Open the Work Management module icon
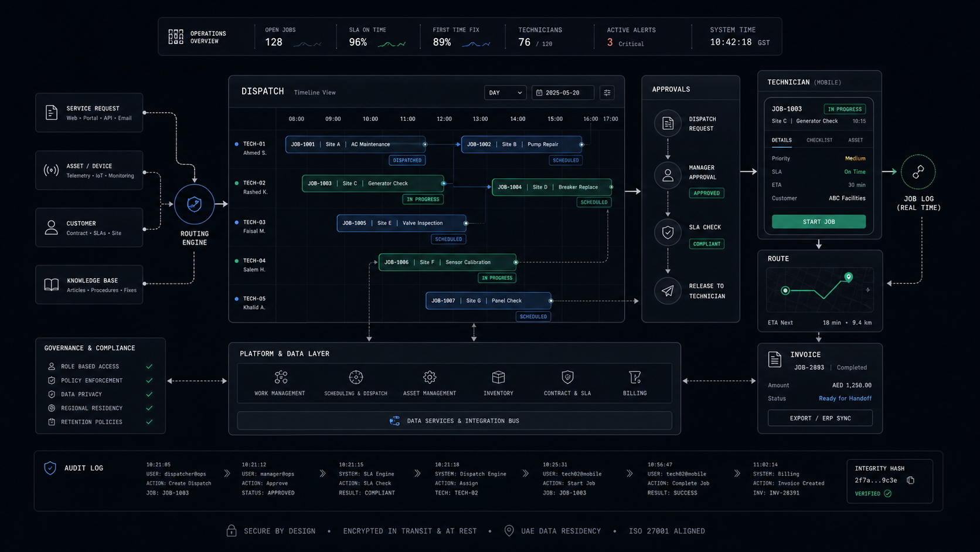The width and height of the screenshot is (980, 552). (281, 377)
